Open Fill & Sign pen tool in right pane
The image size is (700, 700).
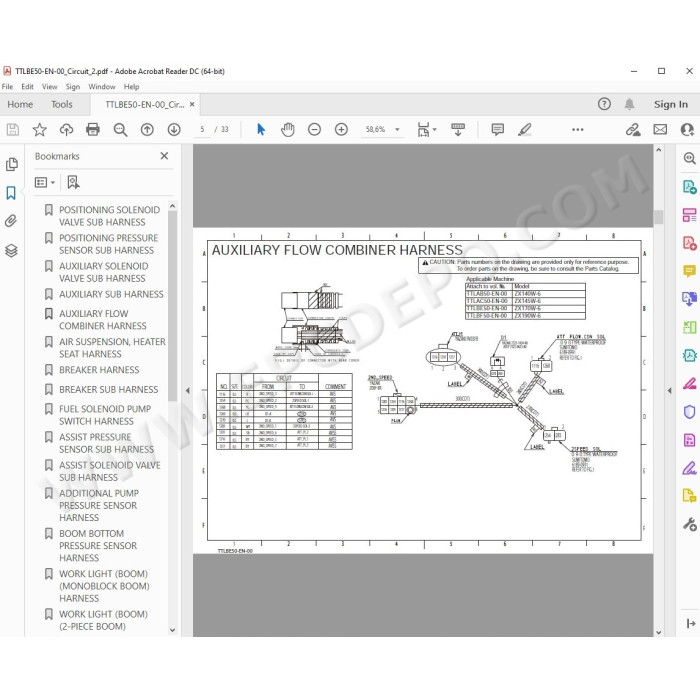pos(689,468)
